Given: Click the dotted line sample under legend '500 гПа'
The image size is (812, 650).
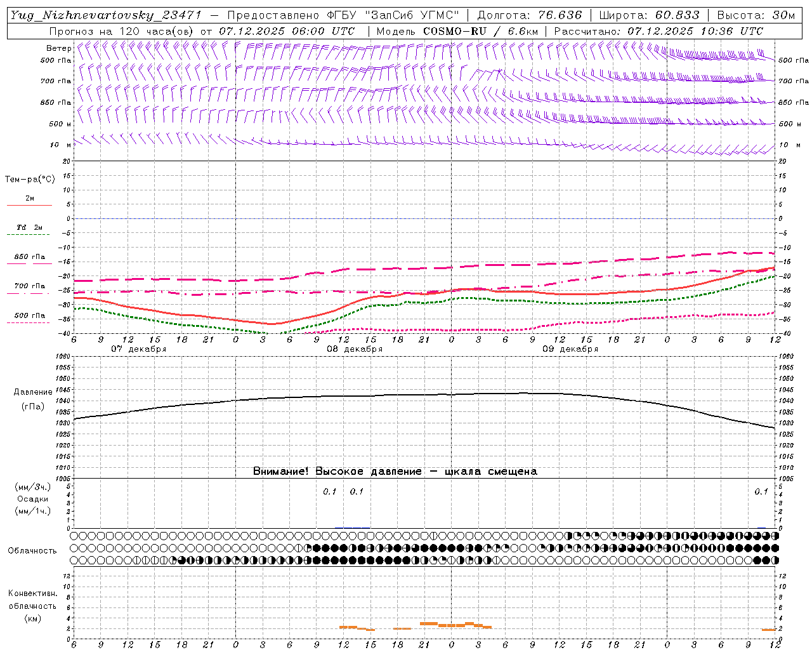Looking at the screenshot, I should [29, 322].
